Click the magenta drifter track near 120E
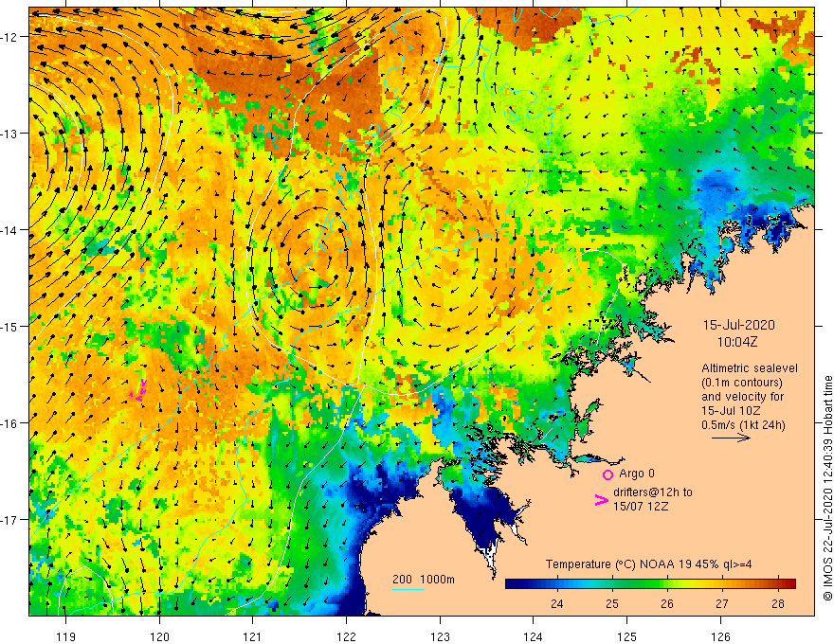Viewport: 834px width, 644px height. [139, 390]
